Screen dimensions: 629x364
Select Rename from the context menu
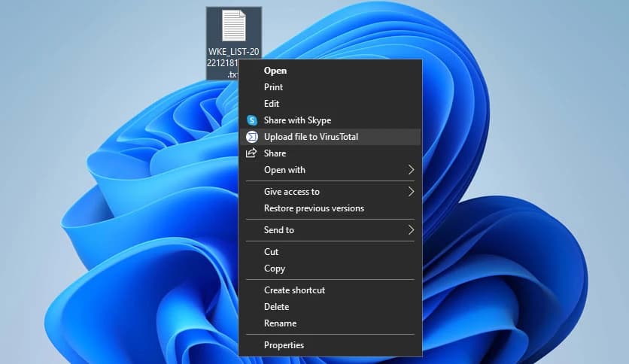pyautogui.click(x=280, y=323)
